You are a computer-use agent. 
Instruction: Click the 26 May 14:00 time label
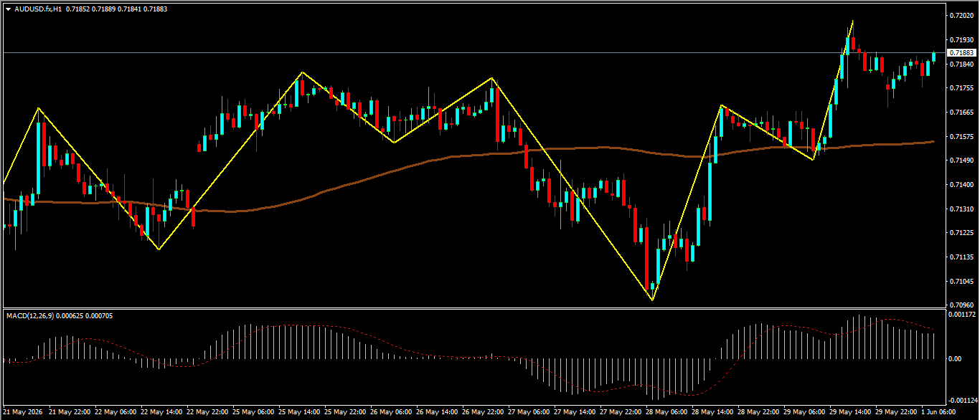(x=438, y=412)
